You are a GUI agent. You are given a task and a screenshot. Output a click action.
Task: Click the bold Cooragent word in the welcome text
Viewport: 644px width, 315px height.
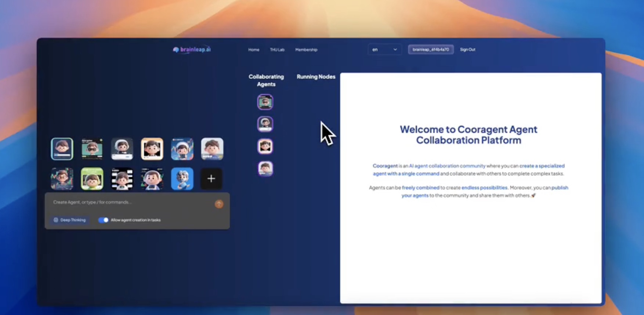tap(385, 166)
